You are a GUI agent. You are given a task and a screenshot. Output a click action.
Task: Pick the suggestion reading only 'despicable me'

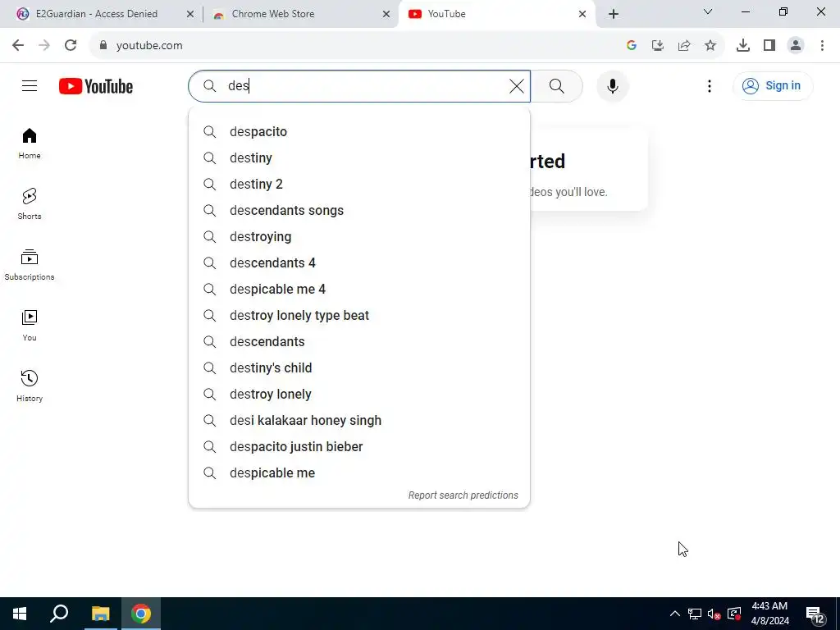pyautogui.click(x=359, y=473)
